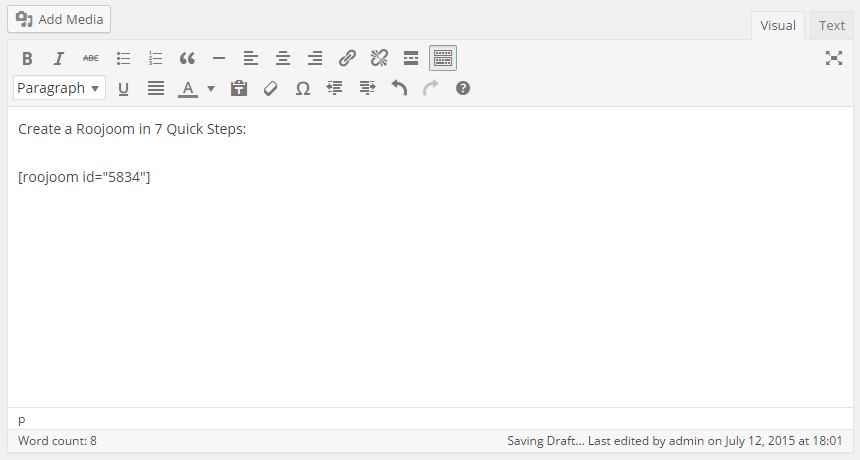Apply strikethrough formatting

click(90, 58)
